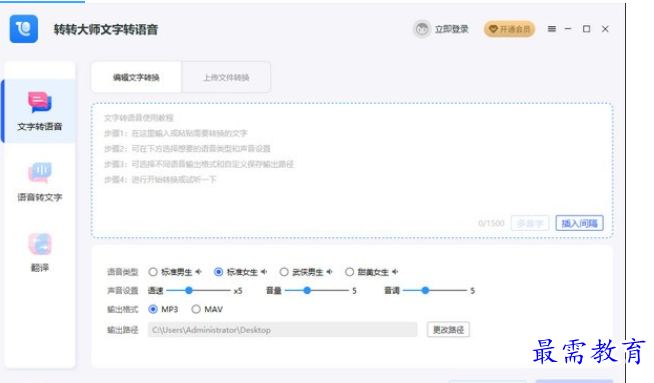
Task: Click the user avatar icon
Action: (422, 29)
